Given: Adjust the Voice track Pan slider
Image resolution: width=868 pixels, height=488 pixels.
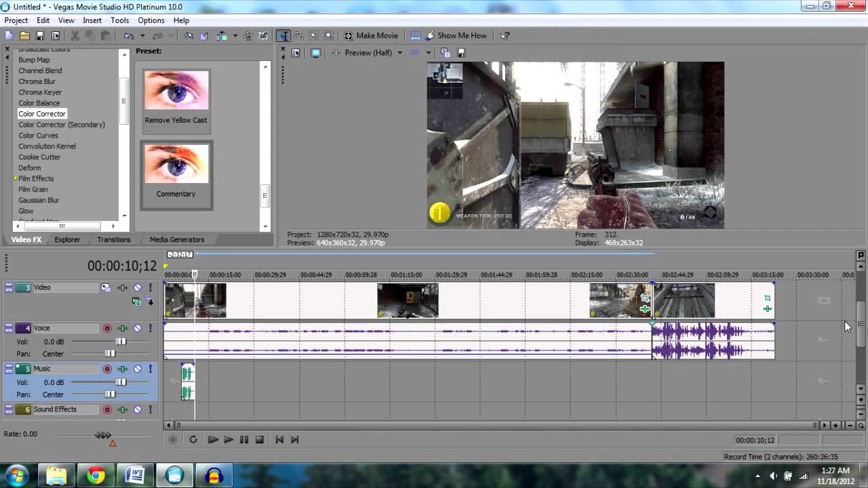Looking at the screenshot, I should [x=110, y=354].
